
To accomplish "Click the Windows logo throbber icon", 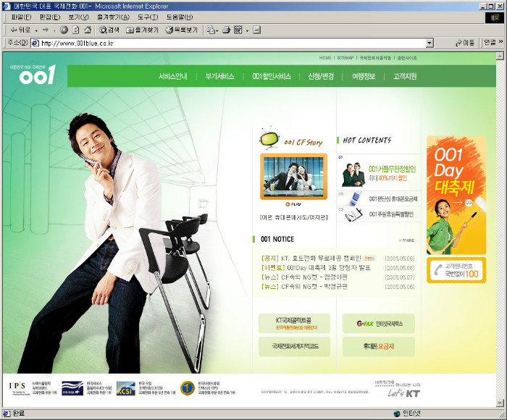I will click(x=495, y=18).
